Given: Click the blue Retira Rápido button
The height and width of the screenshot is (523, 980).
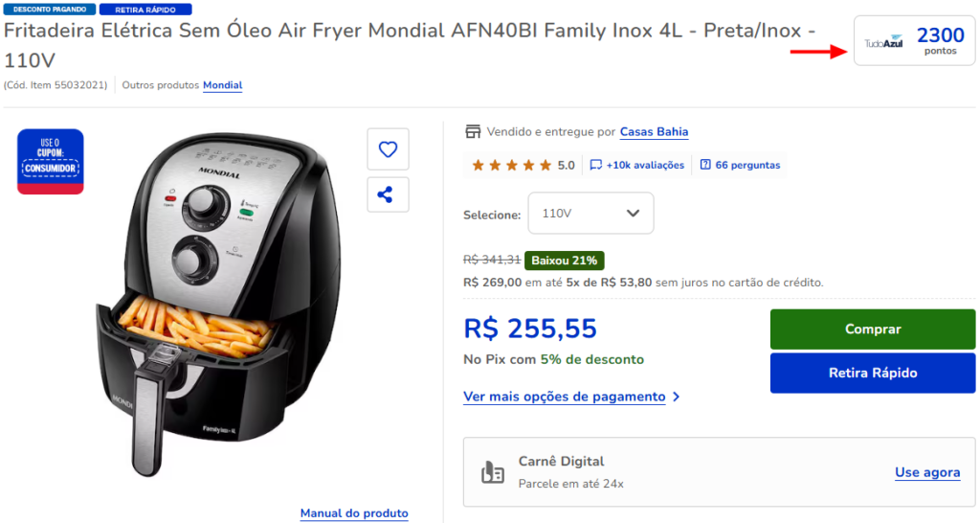Looking at the screenshot, I should click(x=872, y=373).
